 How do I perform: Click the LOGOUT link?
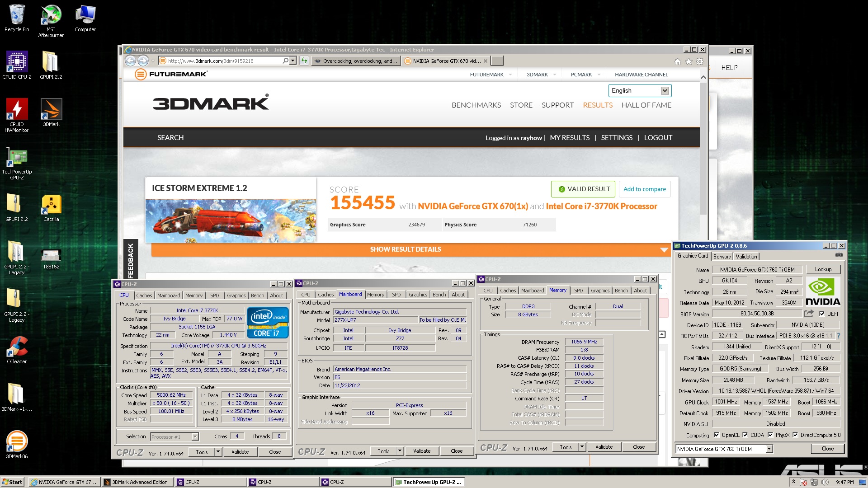tap(658, 138)
